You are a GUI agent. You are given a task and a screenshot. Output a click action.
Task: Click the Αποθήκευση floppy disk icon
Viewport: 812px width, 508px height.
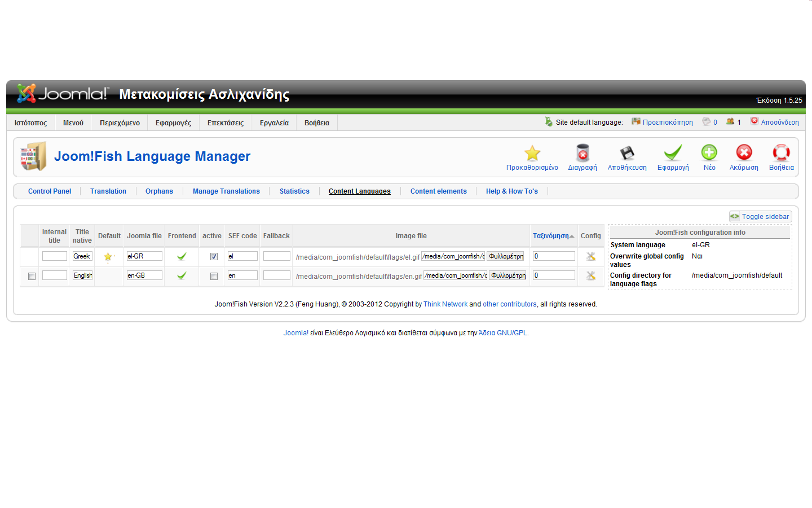(627, 153)
